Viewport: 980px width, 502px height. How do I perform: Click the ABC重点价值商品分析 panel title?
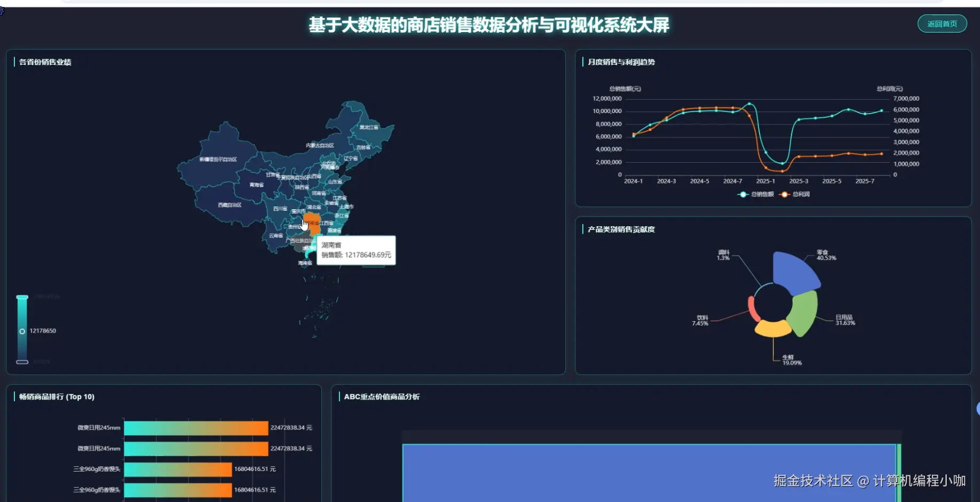pos(382,397)
